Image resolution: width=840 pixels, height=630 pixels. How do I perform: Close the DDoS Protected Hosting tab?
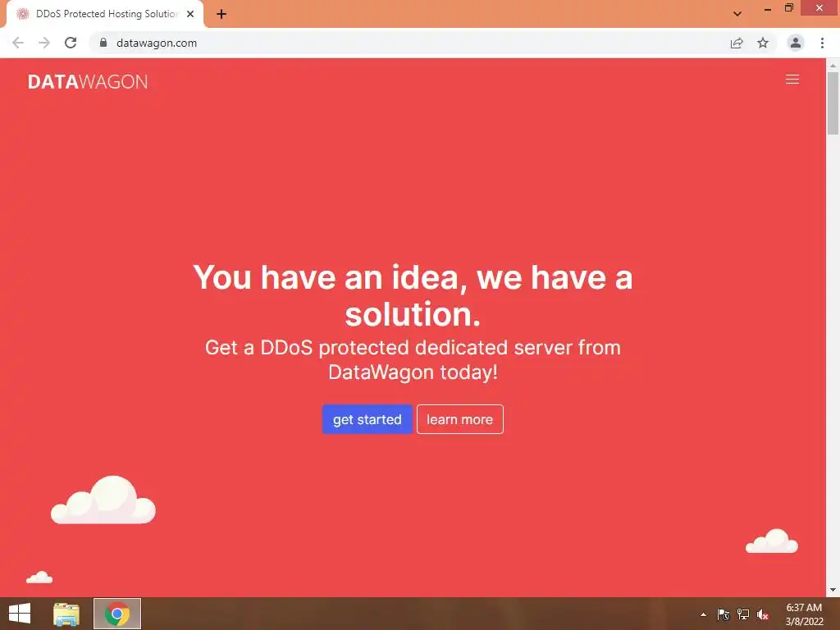coord(190,14)
